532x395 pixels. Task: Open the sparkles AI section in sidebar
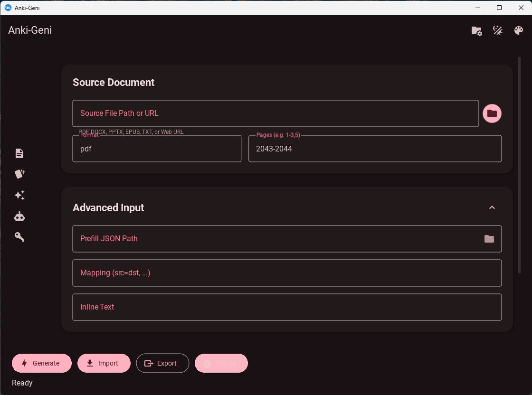tap(19, 195)
